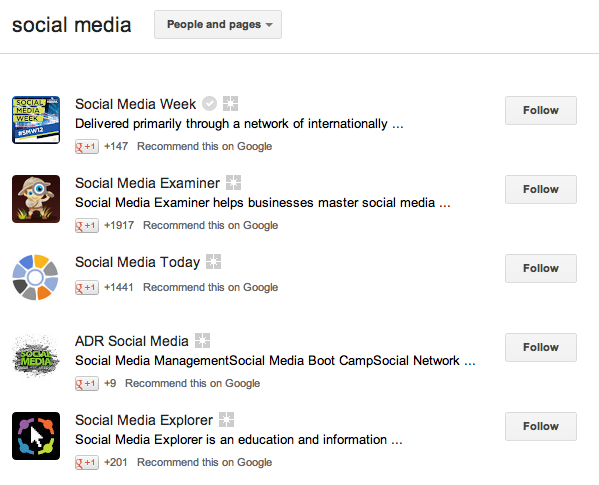599x485 pixels.
Task: Click the Social Media Week profile thumbnail
Action: coord(36,120)
